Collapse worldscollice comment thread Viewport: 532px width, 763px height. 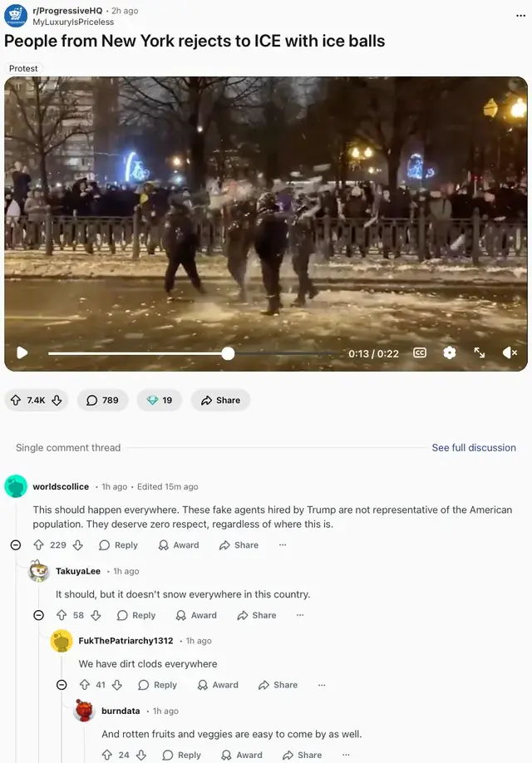tap(16, 545)
